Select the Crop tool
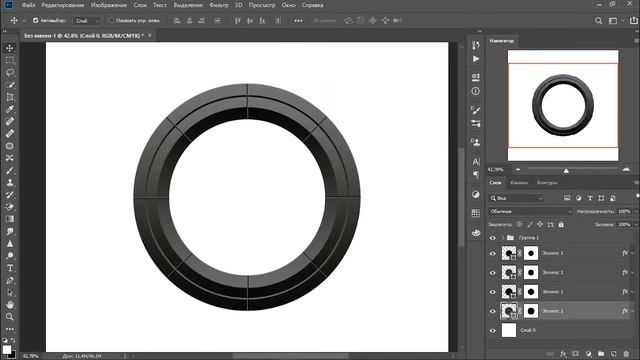 pos(10,97)
